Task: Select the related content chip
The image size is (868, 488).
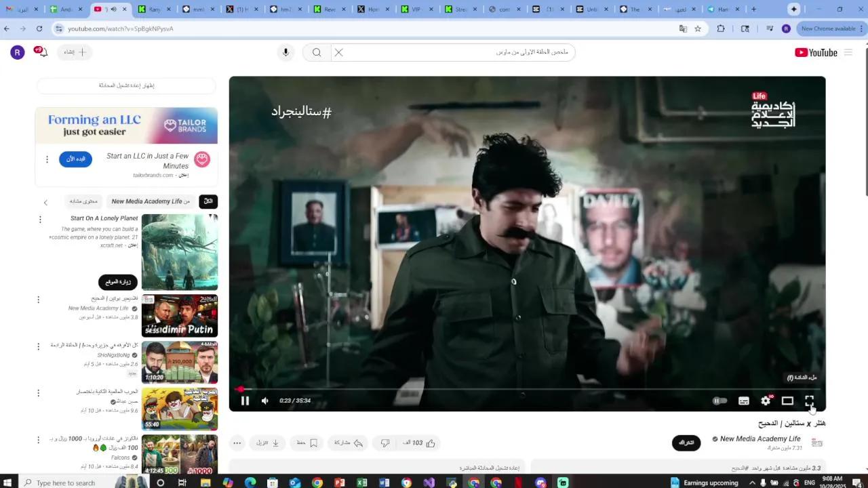Action: coord(83,201)
